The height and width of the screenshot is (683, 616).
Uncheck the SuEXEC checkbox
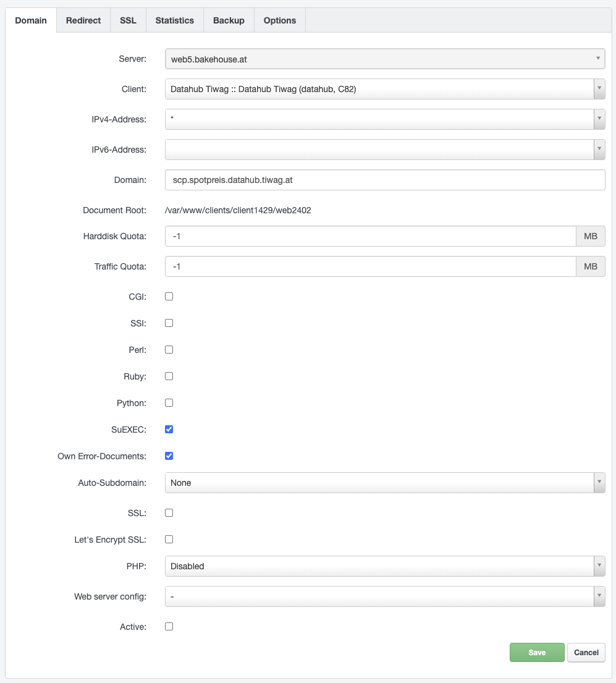pos(169,430)
